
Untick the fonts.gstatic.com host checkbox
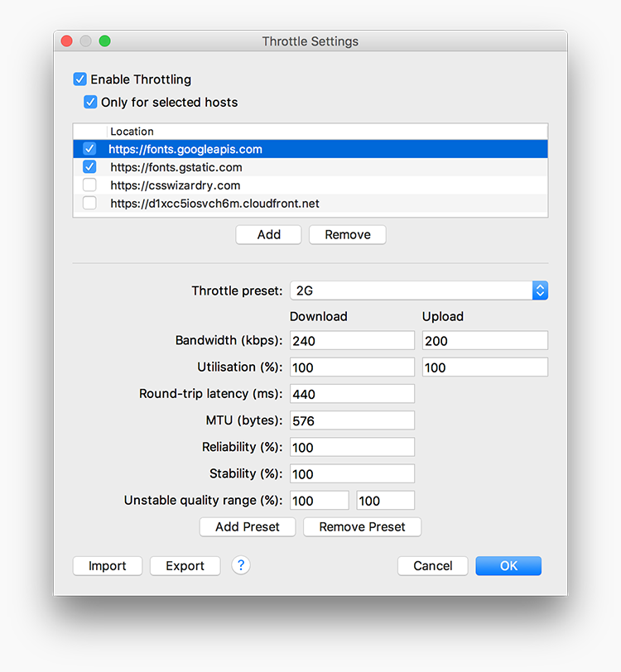[89, 167]
